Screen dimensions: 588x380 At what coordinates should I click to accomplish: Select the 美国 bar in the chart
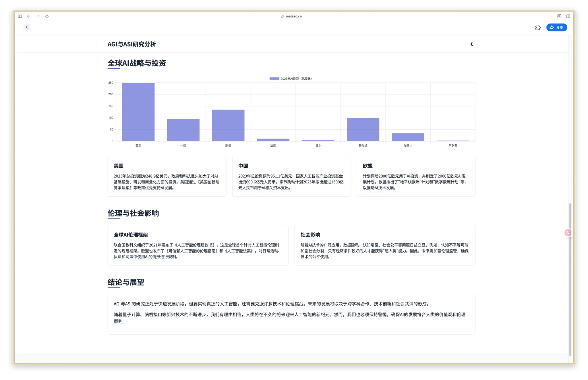tap(138, 112)
